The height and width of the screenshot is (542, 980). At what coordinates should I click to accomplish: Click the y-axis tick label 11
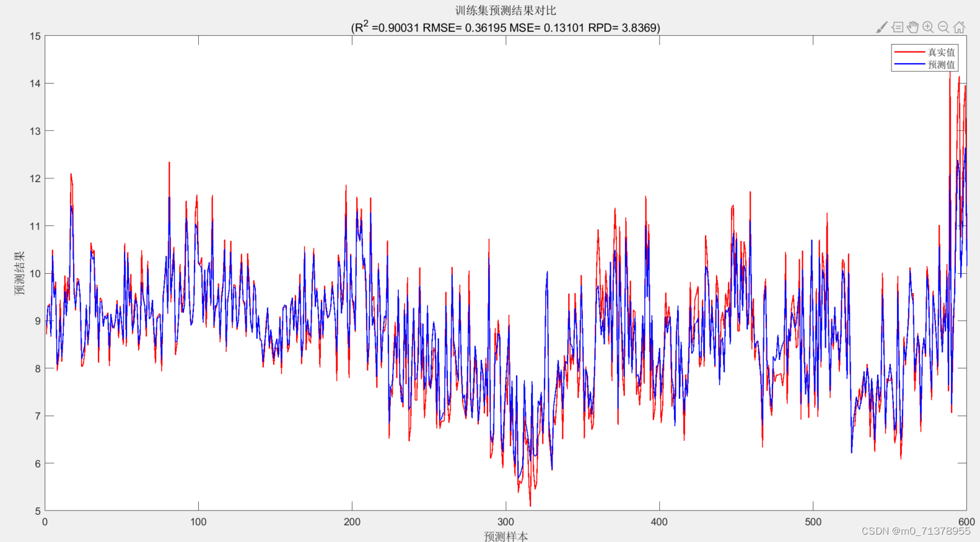pos(35,226)
